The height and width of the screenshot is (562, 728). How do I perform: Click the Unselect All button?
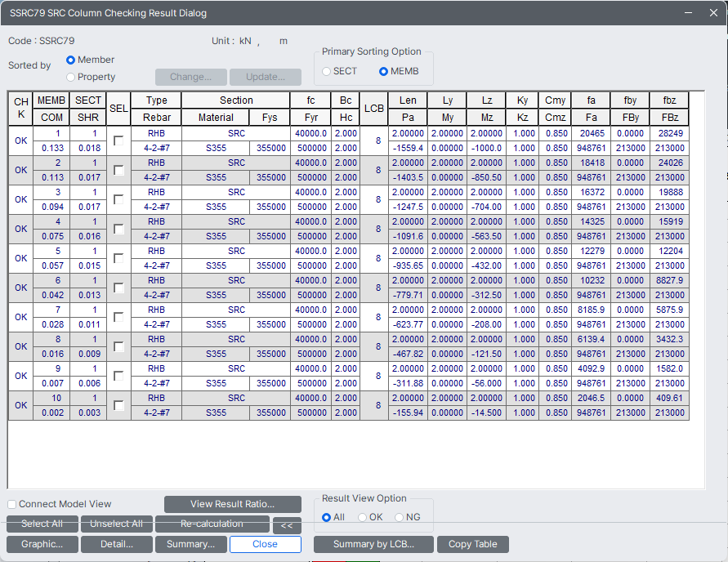point(117,524)
